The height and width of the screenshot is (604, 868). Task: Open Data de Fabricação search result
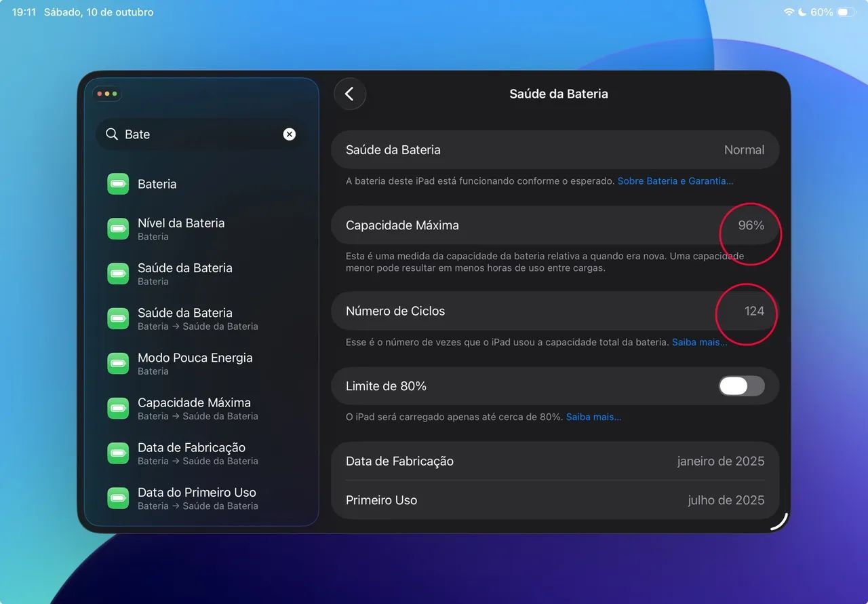coord(201,453)
